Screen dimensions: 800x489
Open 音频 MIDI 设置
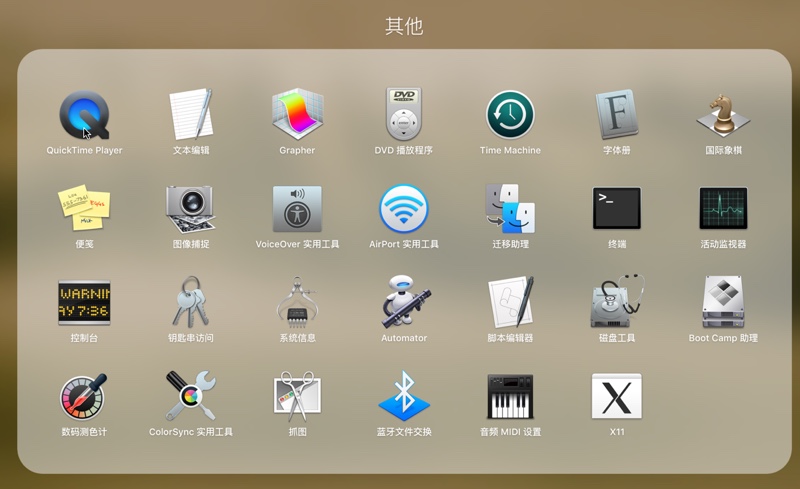(510, 397)
